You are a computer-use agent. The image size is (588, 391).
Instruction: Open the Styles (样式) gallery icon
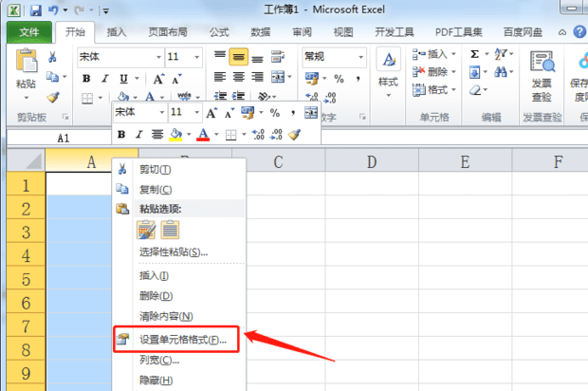[388, 68]
